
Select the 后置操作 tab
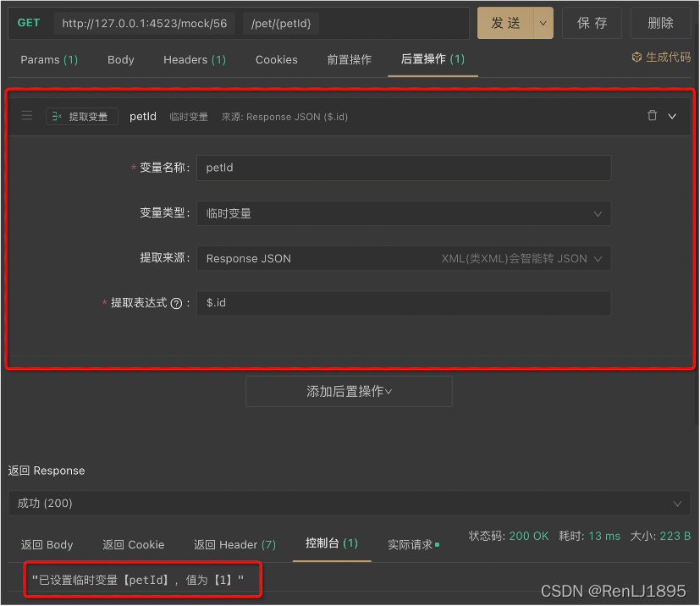pos(433,59)
